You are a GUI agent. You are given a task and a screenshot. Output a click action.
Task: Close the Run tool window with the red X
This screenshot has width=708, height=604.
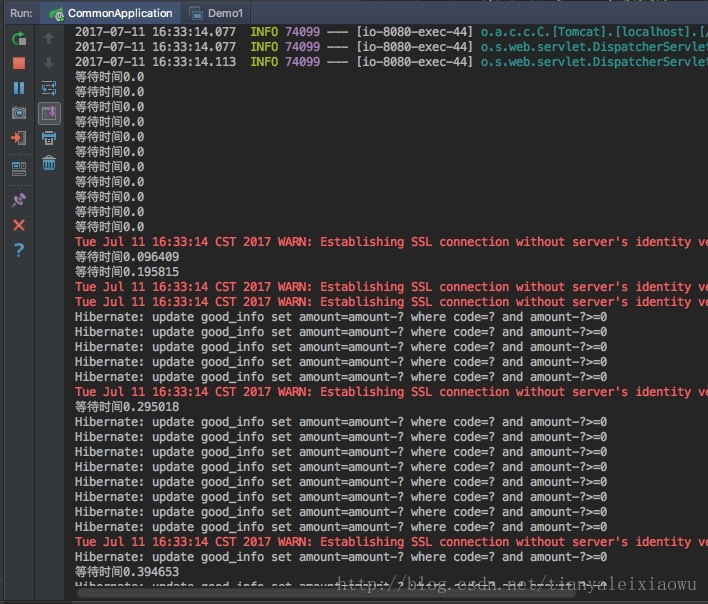[x=19, y=225]
